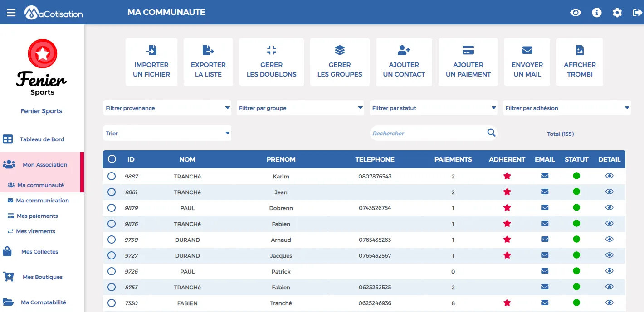Click Importer un fichier icon

pyautogui.click(x=151, y=50)
